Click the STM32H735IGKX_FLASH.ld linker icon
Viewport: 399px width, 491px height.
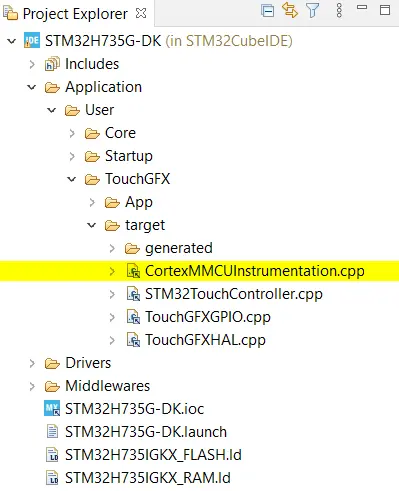pos(52,455)
